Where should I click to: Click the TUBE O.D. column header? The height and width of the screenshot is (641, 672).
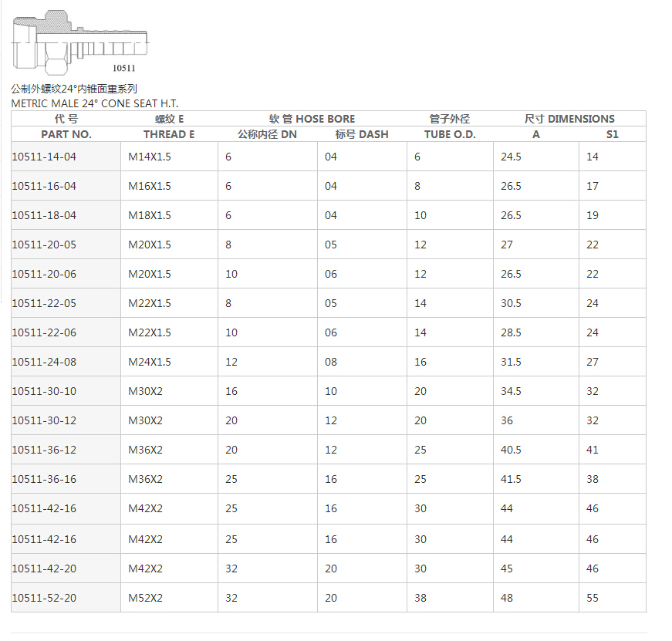450,134
